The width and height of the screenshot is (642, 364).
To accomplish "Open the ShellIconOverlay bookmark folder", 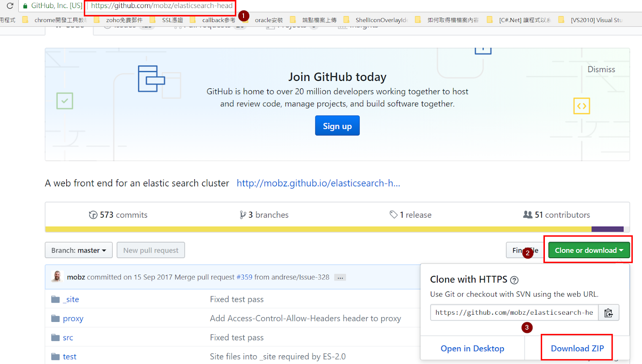I will point(376,20).
